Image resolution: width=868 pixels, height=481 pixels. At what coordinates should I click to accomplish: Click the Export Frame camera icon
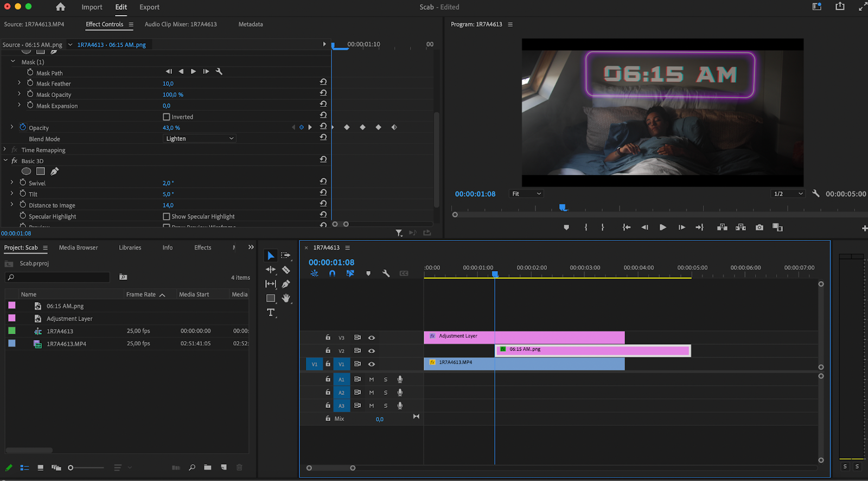759,228
